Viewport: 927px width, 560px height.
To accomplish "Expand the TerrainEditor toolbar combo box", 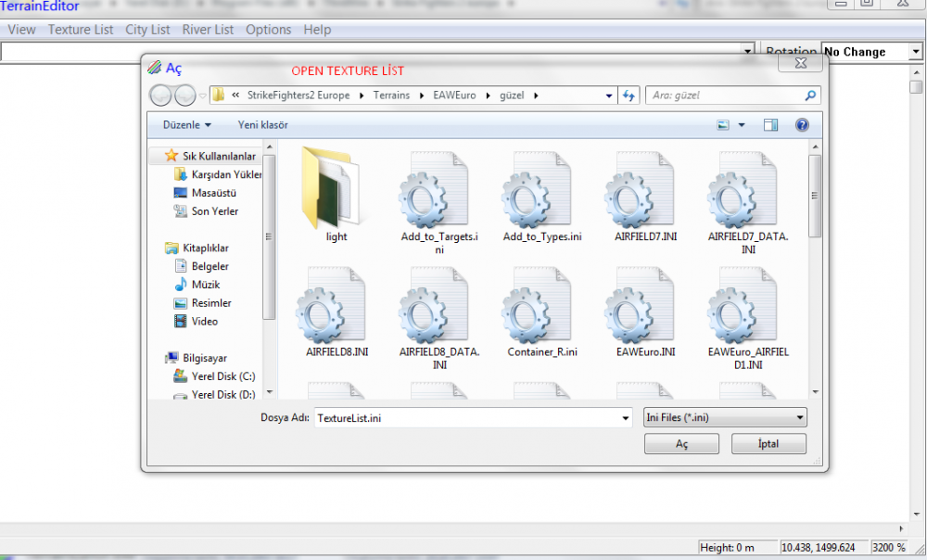I will point(748,51).
